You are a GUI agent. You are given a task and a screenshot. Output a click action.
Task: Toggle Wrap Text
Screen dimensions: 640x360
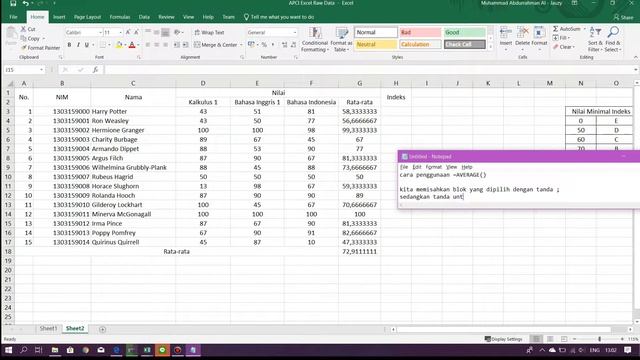pos(209,32)
